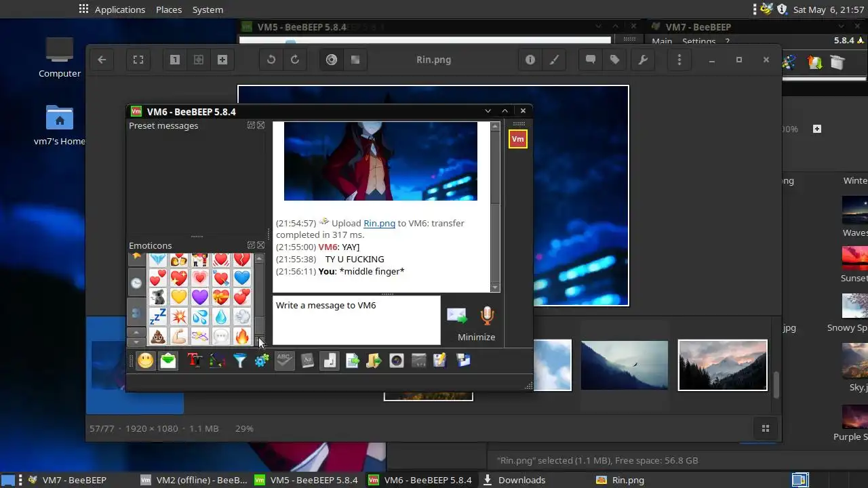Insert the speech bubble emoticon
This screenshot has width=868, height=488.
pyautogui.click(x=221, y=335)
